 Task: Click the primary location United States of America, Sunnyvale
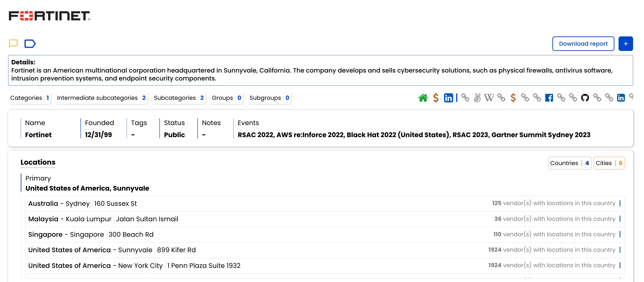[87, 188]
